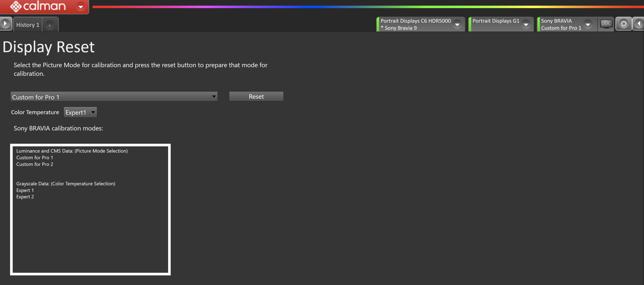Add a new history tab with plus
Image resolution: width=644 pixels, height=285 pixels.
pyautogui.click(x=50, y=25)
